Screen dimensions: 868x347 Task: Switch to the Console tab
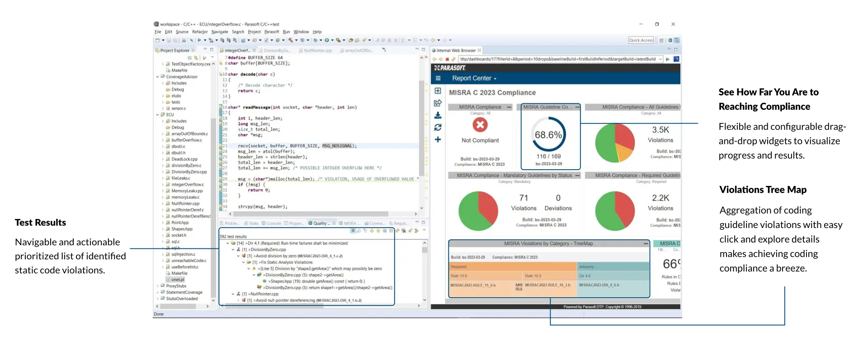[x=271, y=223]
